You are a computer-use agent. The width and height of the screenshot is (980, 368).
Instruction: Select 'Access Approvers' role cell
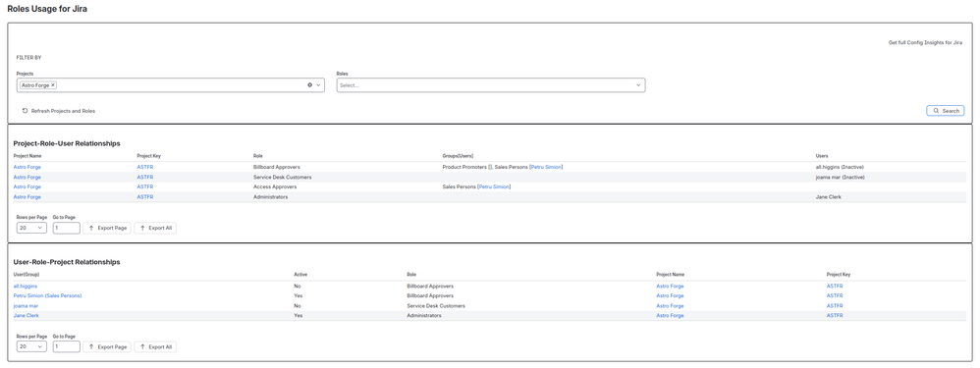point(275,186)
